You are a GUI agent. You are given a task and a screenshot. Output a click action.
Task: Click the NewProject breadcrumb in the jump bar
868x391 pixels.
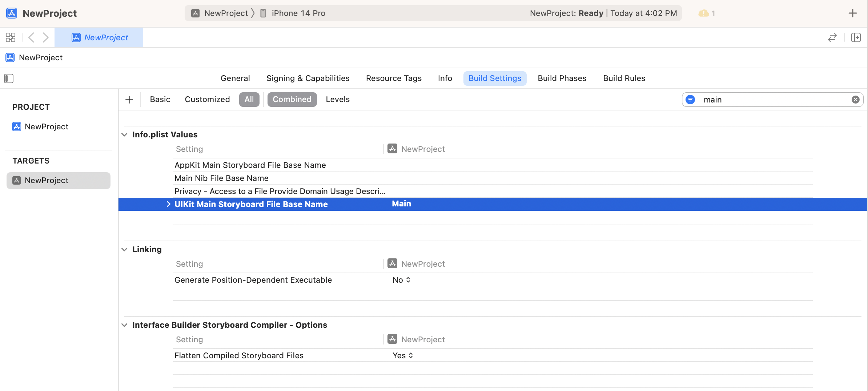pyautogui.click(x=34, y=58)
